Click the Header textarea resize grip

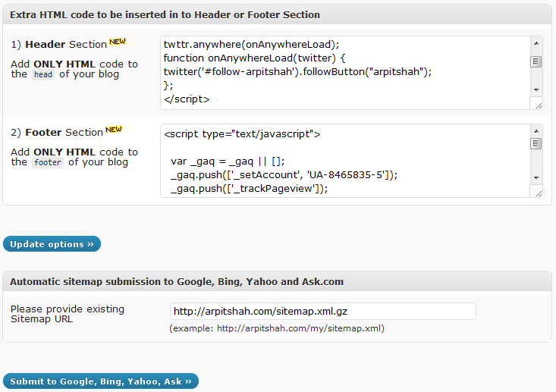[x=539, y=105]
